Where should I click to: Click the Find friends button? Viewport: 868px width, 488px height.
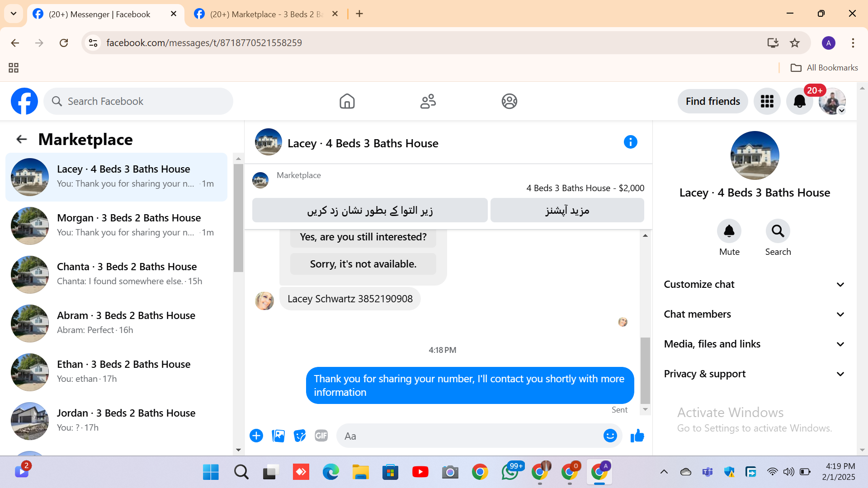pyautogui.click(x=712, y=102)
